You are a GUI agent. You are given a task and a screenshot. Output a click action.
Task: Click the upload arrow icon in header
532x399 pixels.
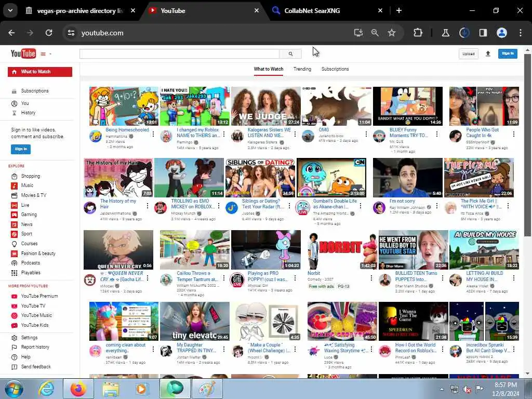click(x=488, y=54)
